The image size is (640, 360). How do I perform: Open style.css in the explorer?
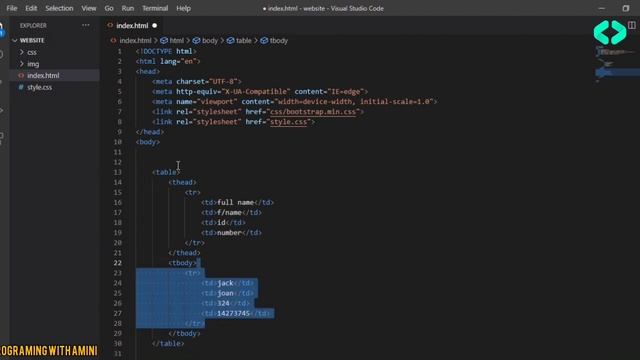[39, 87]
